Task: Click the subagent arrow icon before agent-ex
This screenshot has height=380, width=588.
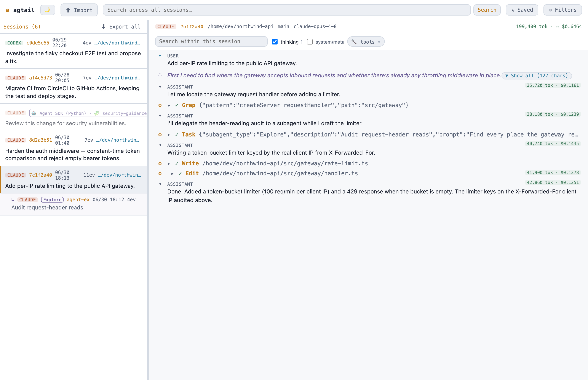Action: (13, 200)
